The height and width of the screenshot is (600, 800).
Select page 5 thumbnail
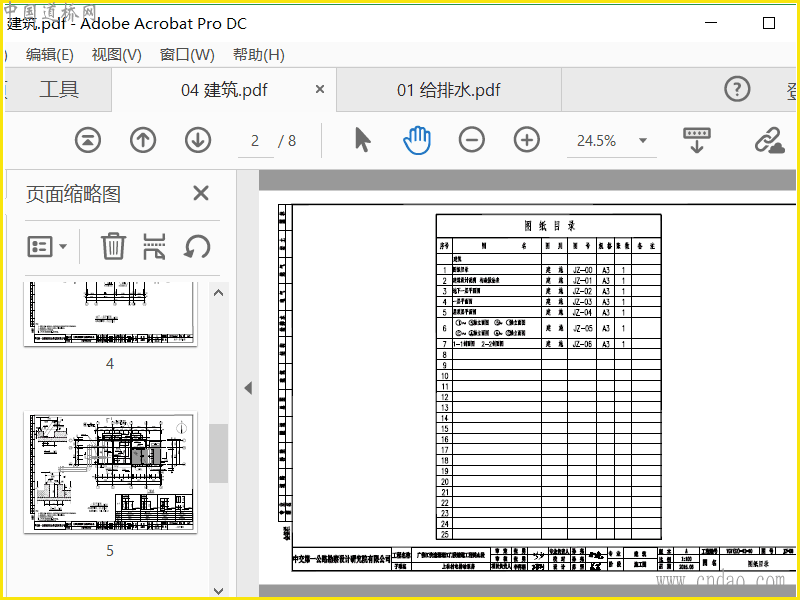(110, 473)
